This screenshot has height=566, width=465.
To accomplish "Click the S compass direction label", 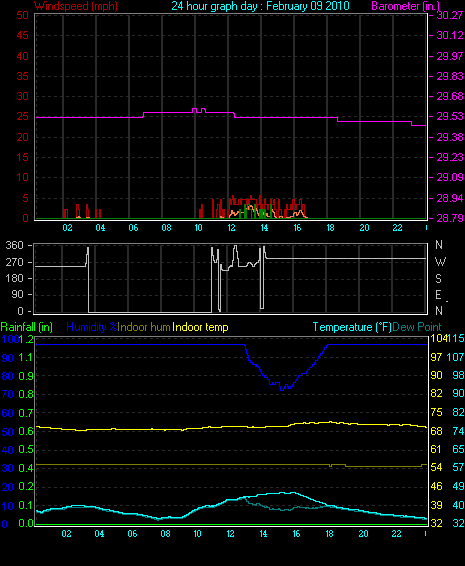I will click(438, 279).
